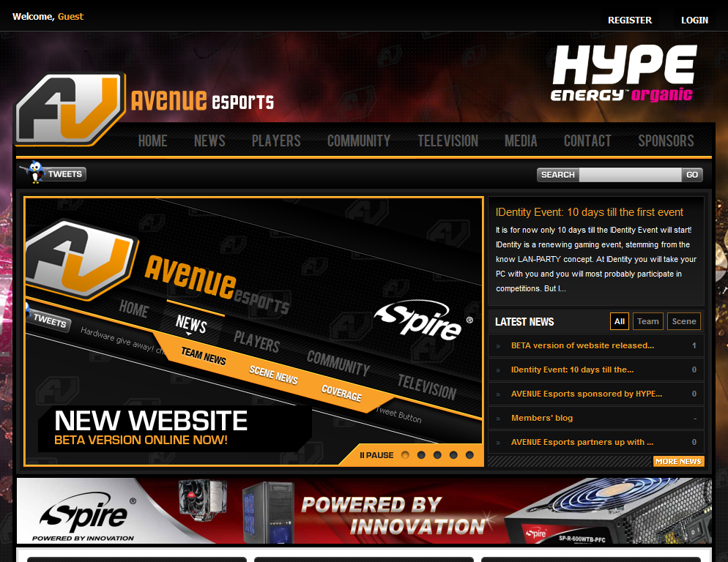Click the IDentity Event article summary text
The image size is (728, 562).
point(596,259)
